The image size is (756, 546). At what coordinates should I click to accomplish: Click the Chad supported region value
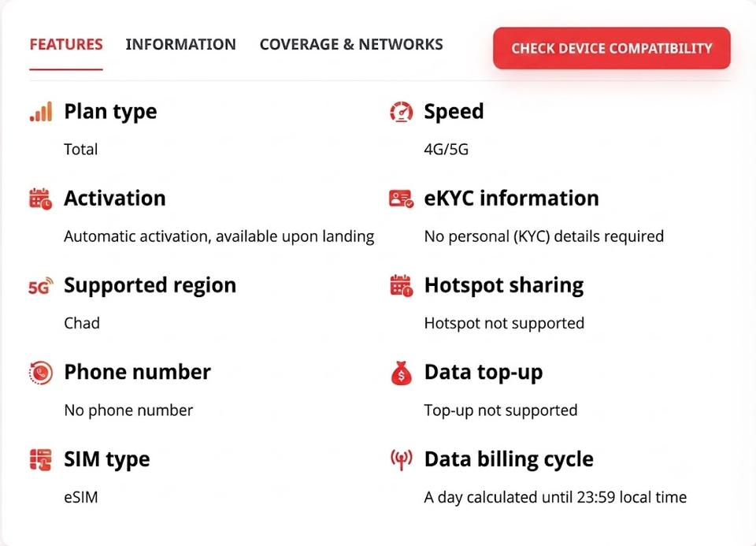(x=81, y=323)
